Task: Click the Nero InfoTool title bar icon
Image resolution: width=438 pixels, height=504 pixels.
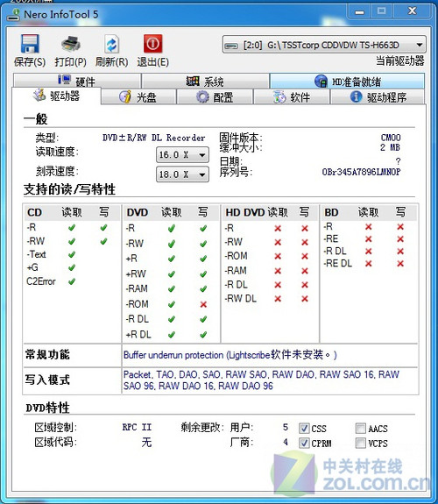Action: click(x=13, y=15)
